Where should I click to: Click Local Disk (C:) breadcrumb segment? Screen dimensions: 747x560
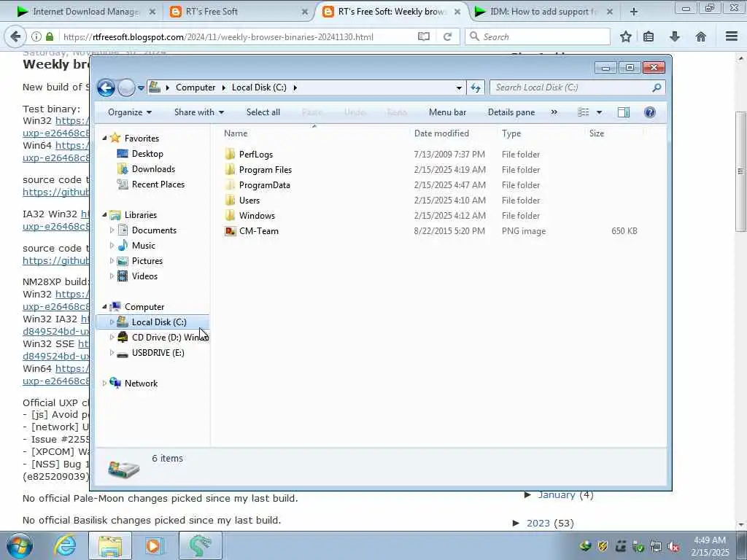pyautogui.click(x=259, y=87)
